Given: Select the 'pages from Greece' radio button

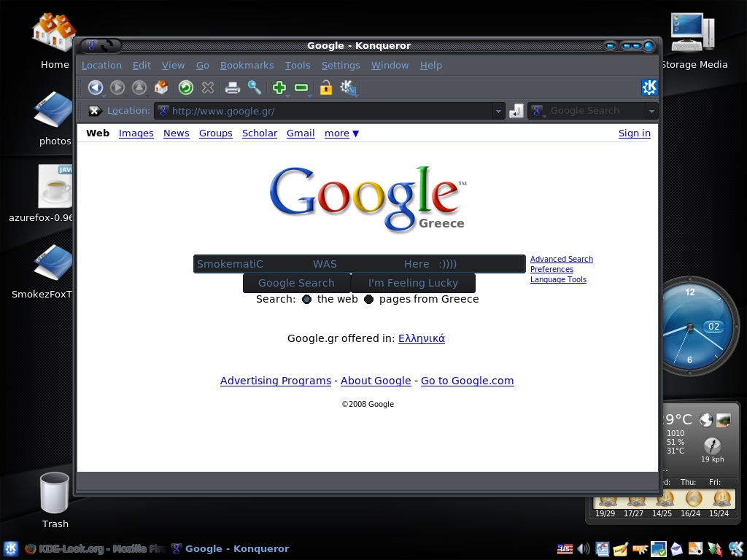Looking at the screenshot, I should click(368, 299).
